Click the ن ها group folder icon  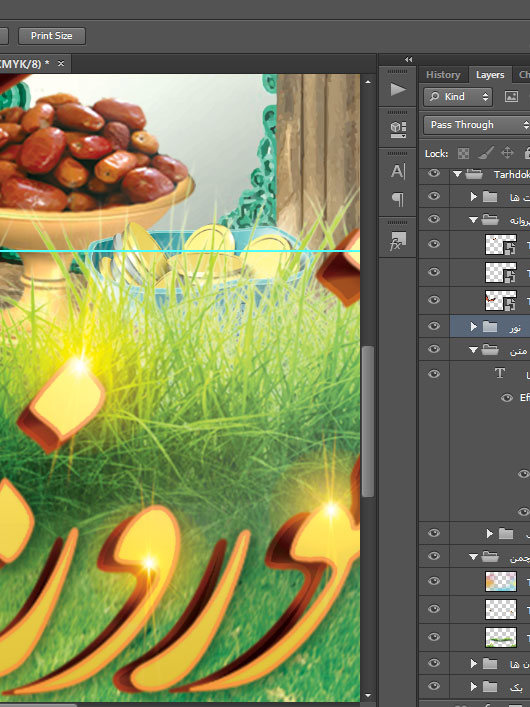[x=490, y=663]
